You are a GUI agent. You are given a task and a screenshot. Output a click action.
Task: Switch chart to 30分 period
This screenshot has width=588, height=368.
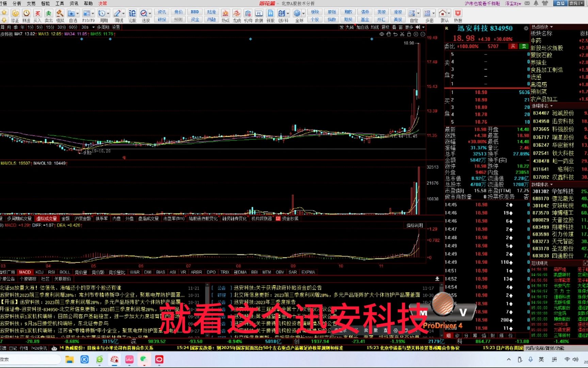(62, 27)
